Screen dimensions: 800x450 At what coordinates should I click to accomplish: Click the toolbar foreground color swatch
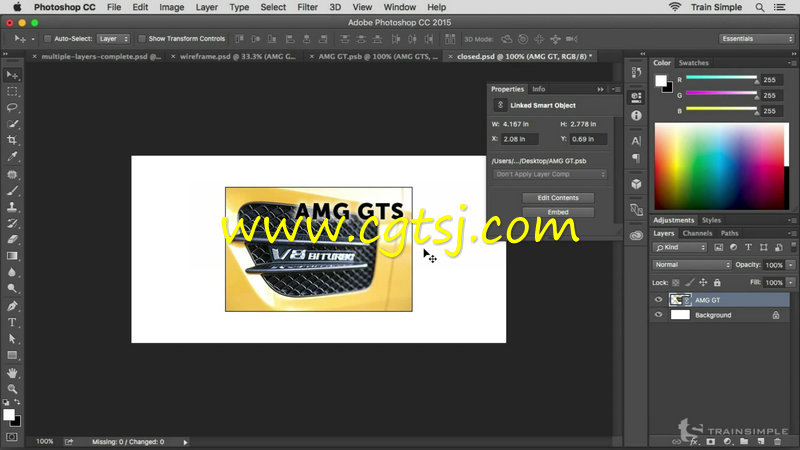(x=9, y=415)
